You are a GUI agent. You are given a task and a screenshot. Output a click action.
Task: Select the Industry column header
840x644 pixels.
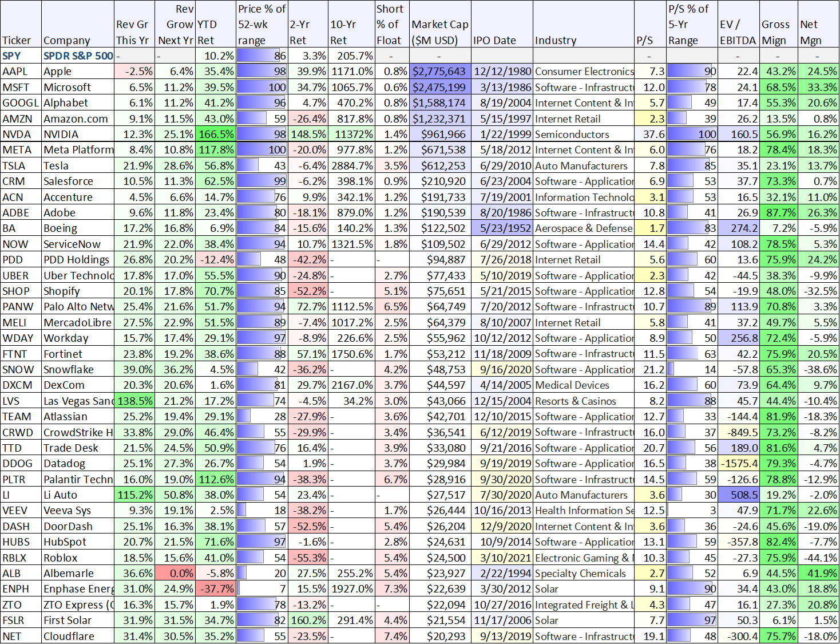click(584, 24)
